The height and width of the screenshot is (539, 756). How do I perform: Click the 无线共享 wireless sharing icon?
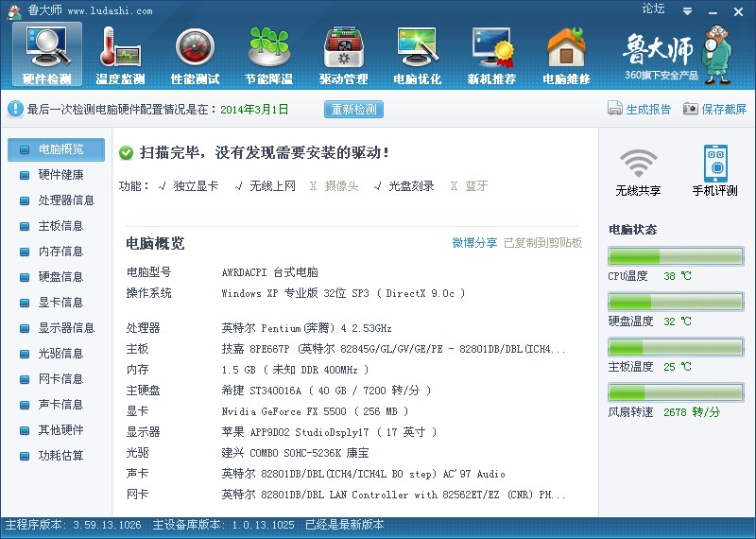(x=638, y=170)
